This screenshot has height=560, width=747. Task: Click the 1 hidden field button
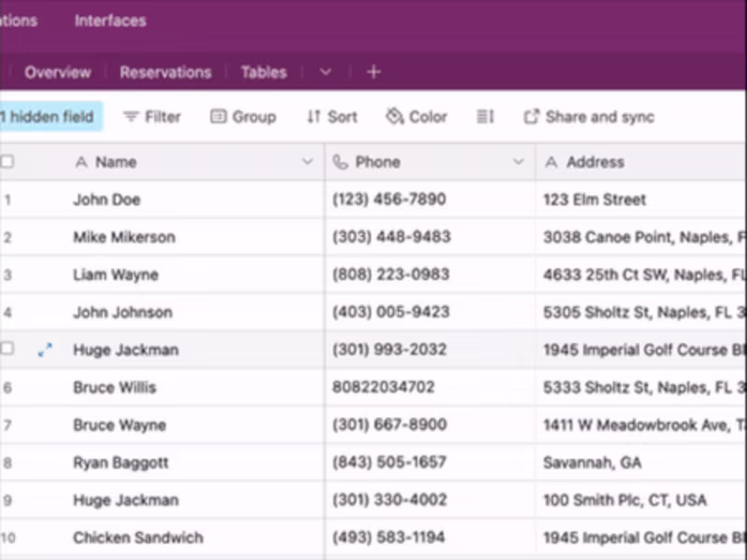49,117
